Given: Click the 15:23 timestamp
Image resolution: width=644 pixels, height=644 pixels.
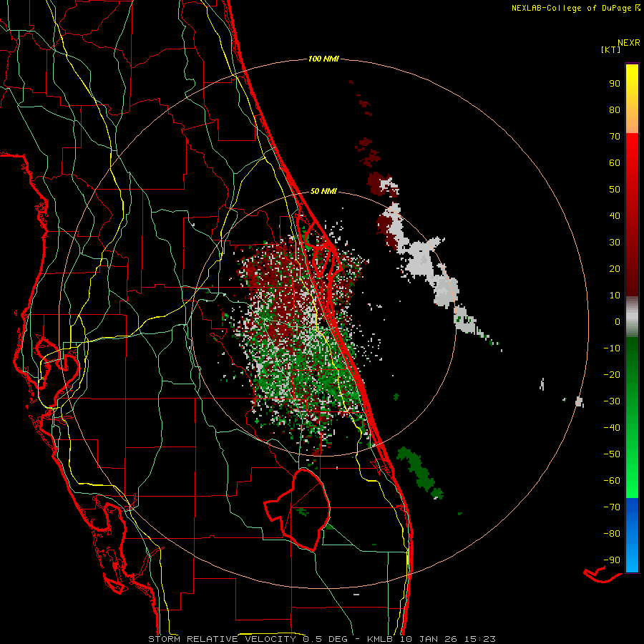Looking at the screenshot, I should pos(480,639).
